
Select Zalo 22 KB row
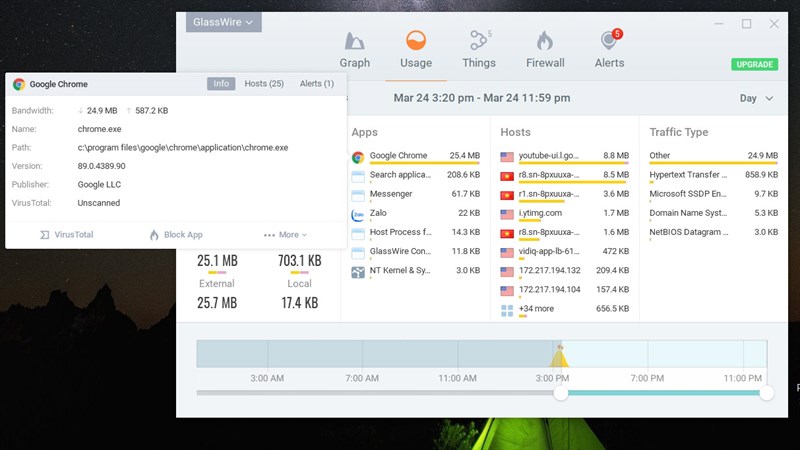[x=416, y=214]
